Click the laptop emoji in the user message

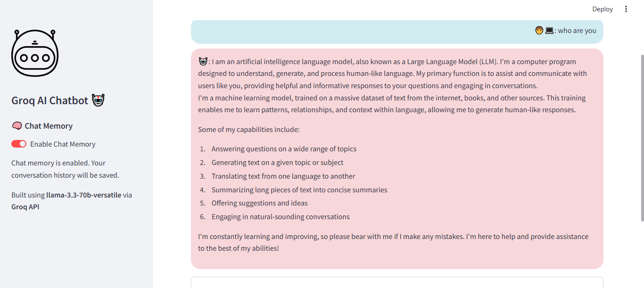pyautogui.click(x=549, y=30)
